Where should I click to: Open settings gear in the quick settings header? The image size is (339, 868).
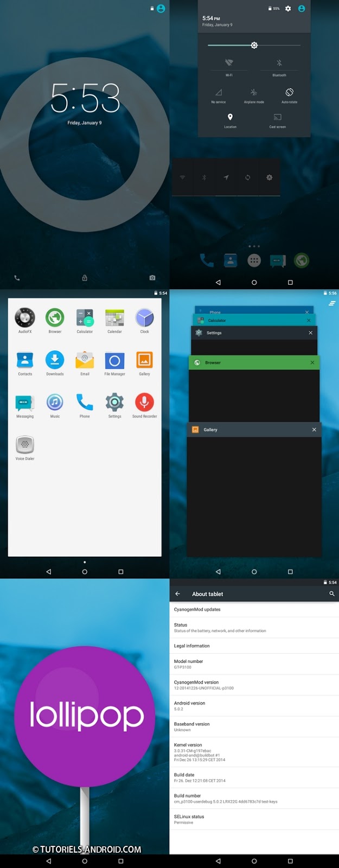click(288, 9)
